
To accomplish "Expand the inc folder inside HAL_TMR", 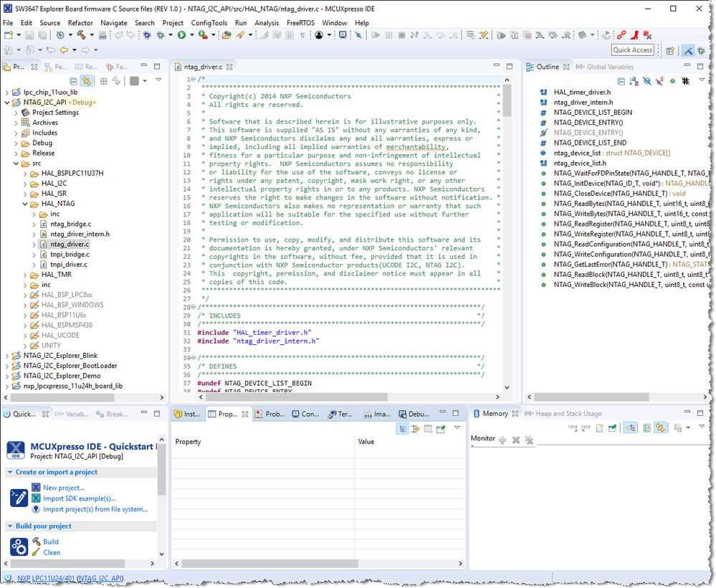I will click(24, 285).
